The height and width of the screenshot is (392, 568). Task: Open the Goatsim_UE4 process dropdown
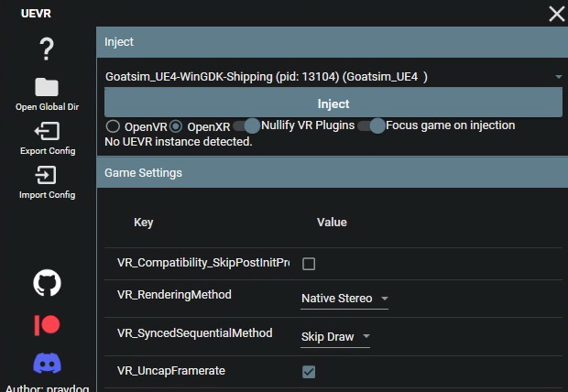(x=333, y=77)
